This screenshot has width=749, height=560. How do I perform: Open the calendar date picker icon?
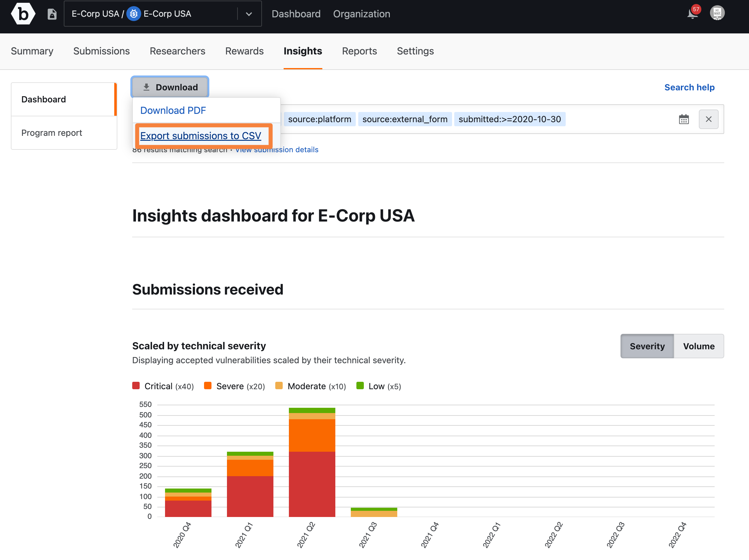(x=684, y=119)
